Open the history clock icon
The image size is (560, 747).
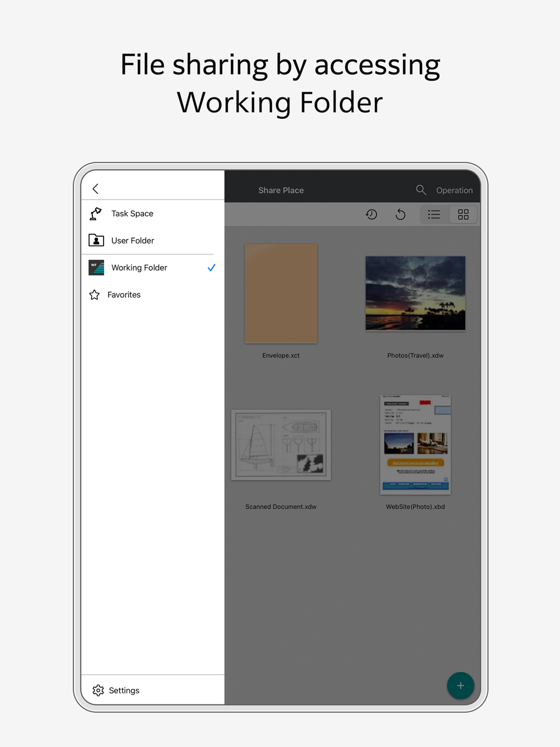click(371, 214)
